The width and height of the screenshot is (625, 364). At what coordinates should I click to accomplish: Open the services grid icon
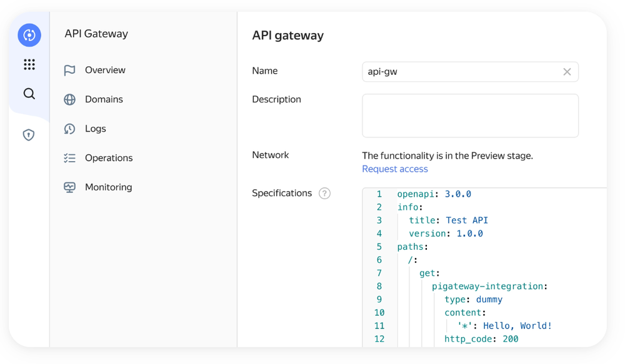pos(29,64)
